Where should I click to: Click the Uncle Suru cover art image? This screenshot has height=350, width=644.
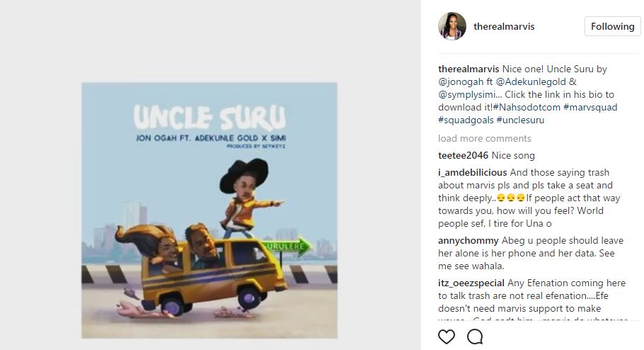pos(209,210)
